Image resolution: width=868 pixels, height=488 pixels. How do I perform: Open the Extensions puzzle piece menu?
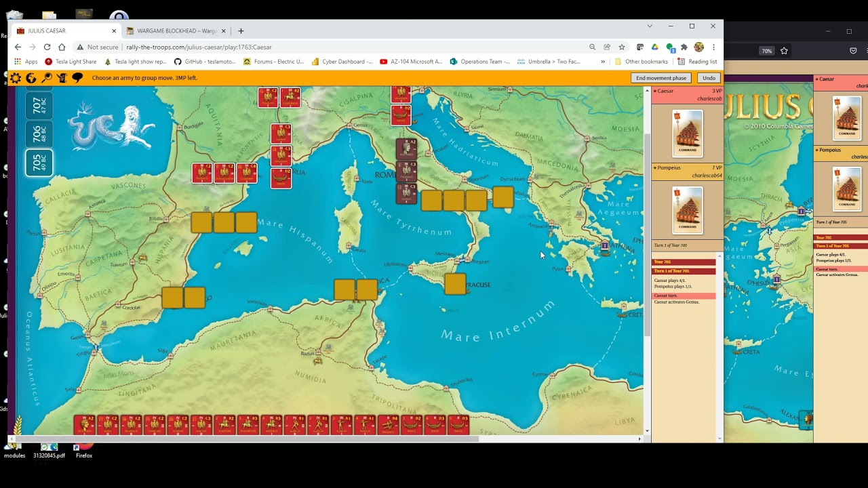(684, 47)
